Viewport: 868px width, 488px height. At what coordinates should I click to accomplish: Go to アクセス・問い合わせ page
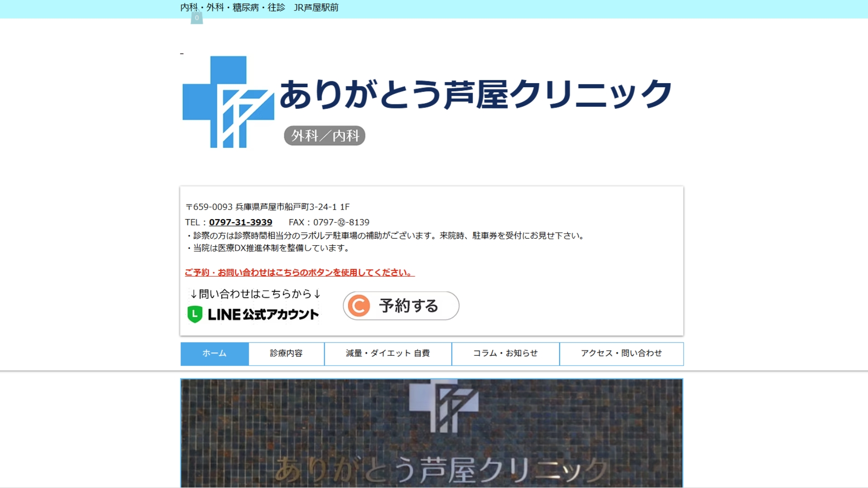621,353
